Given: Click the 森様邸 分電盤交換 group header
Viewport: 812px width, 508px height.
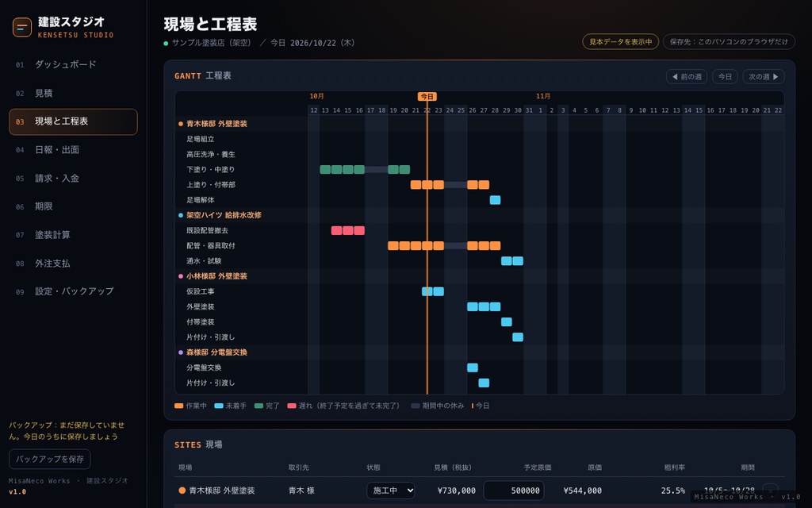Looking at the screenshot, I should point(217,352).
